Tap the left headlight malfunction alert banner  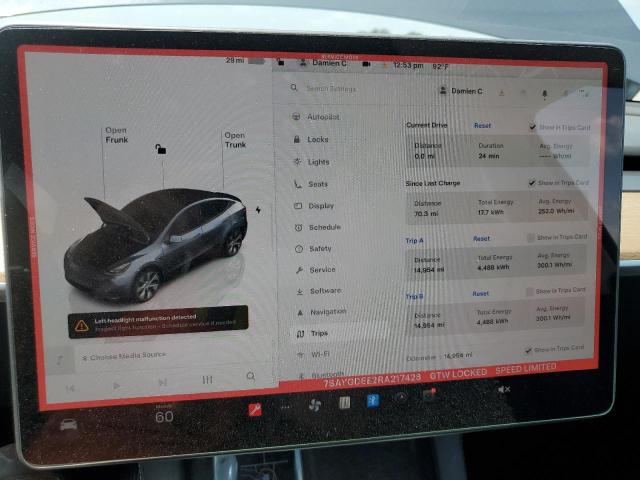pyautogui.click(x=158, y=322)
